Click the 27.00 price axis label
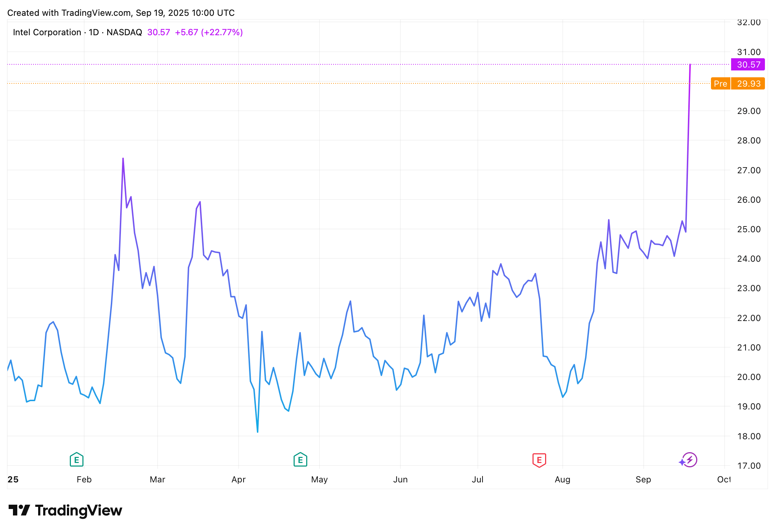Image resolution: width=775 pixels, height=532 pixels. [x=749, y=170]
